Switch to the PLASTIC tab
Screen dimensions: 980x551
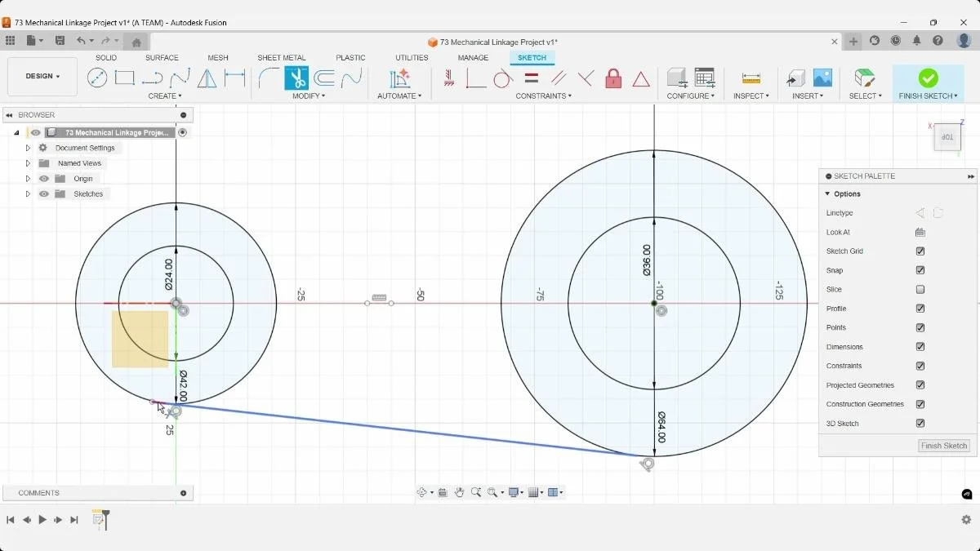351,58
